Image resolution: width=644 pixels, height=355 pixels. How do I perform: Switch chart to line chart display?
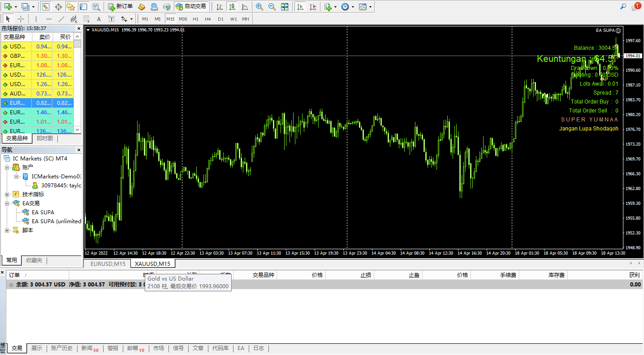click(244, 7)
